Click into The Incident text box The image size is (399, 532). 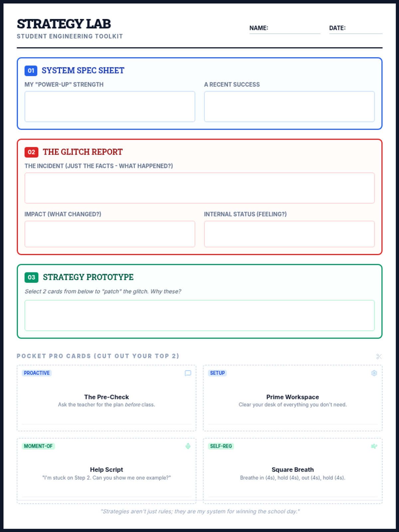pyautogui.click(x=199, y=188)
